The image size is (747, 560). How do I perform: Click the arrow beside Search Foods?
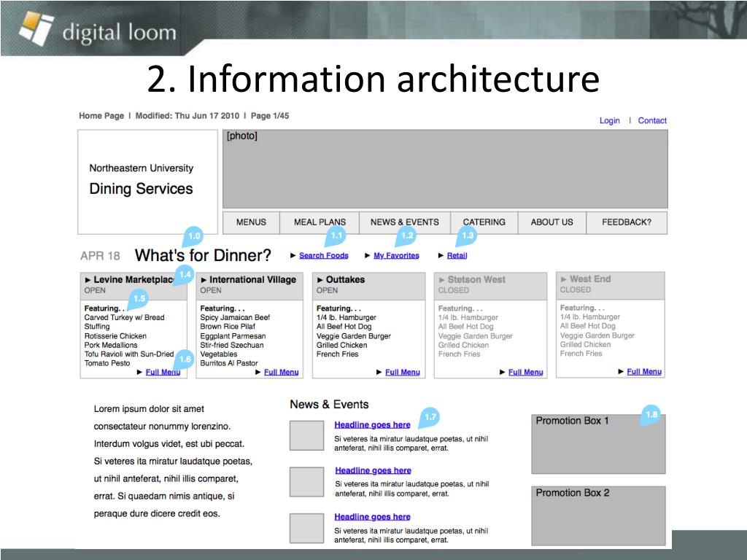(x=293, y=256)
